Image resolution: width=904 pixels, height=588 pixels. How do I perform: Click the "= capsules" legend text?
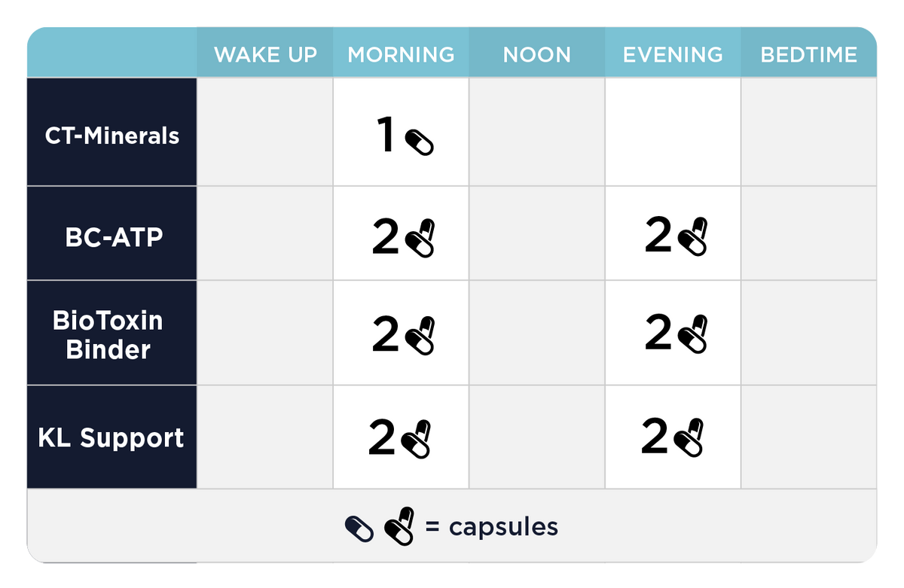(x=492, y=526)
